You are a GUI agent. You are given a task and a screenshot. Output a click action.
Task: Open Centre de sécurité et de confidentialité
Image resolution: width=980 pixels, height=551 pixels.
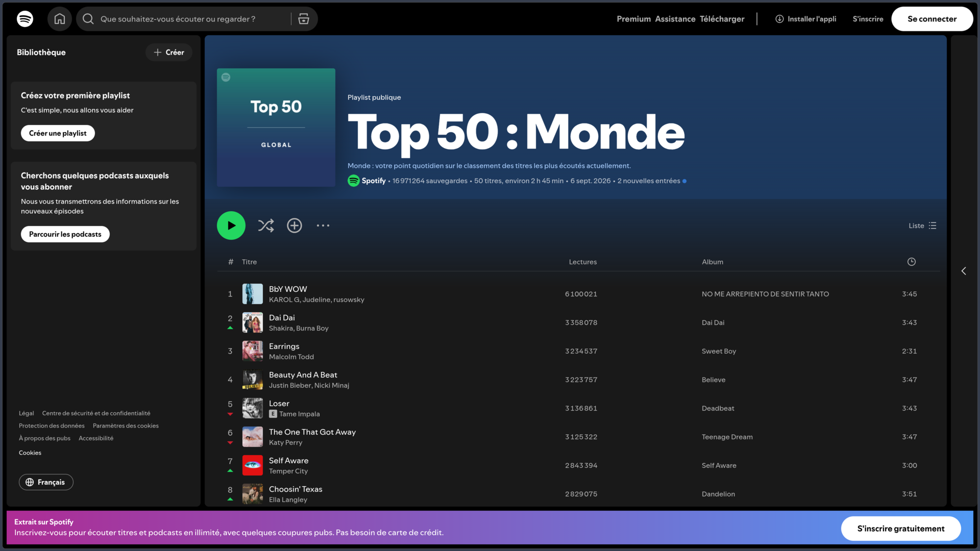tap(96, 413)
